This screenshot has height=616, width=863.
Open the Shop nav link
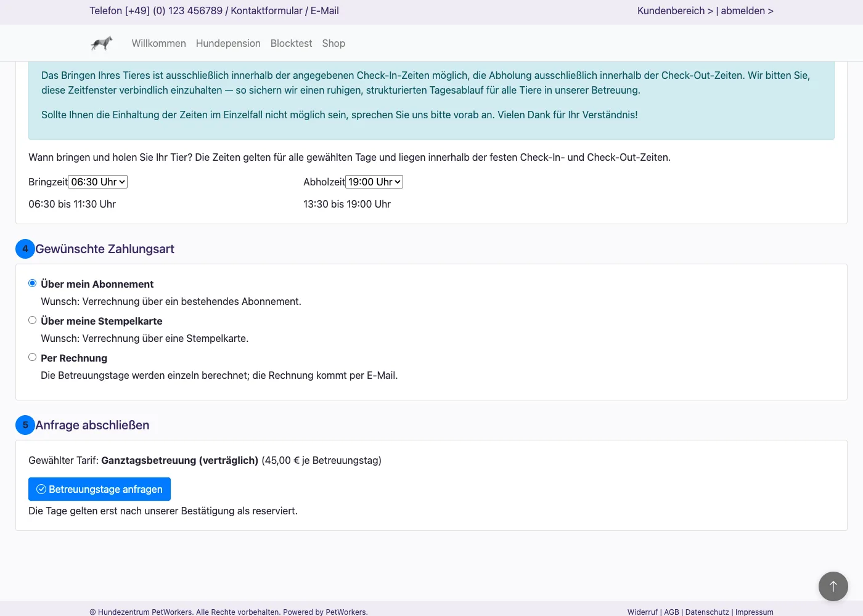(333, 43)
